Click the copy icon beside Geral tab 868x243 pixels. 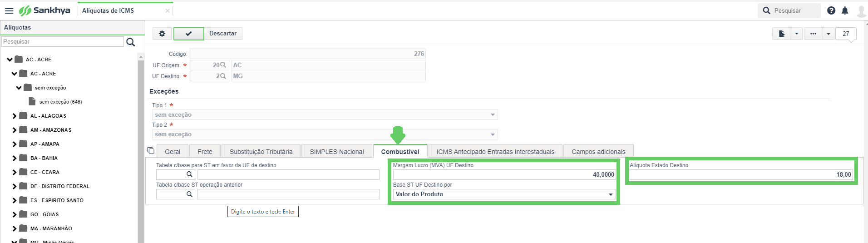tap(151, 151)
